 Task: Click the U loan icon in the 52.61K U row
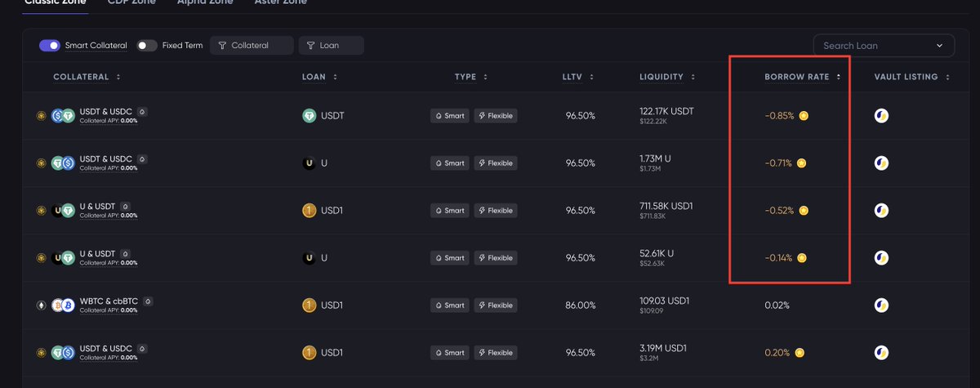tap(309, 258)
